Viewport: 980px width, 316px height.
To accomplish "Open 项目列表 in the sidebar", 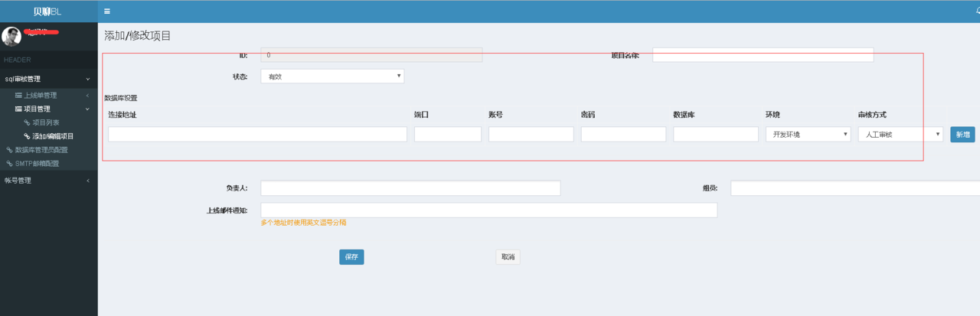I will [46, 122].
